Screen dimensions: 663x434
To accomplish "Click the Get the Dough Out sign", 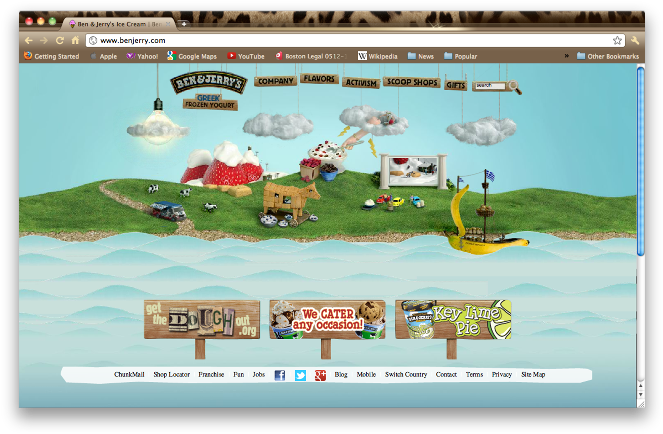I will tap(202, 320).
